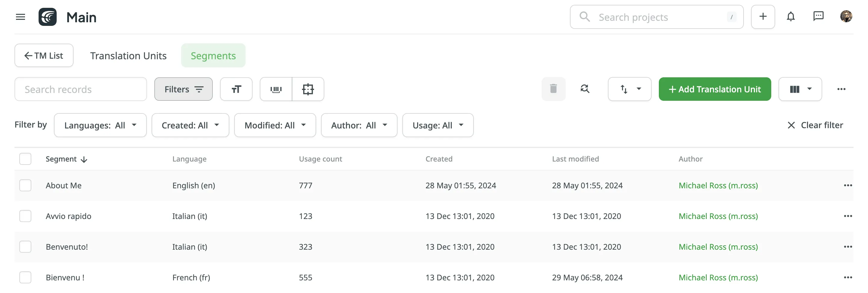Select the Benvenuto! row checkbox
The height and width of the screenshot is (293, 868).
point(25,247)
